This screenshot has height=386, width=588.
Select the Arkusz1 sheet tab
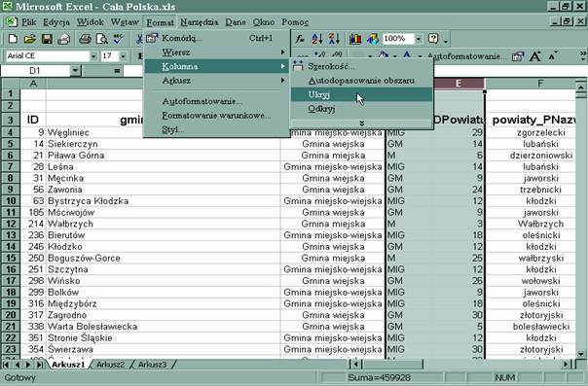click(68, 365)
